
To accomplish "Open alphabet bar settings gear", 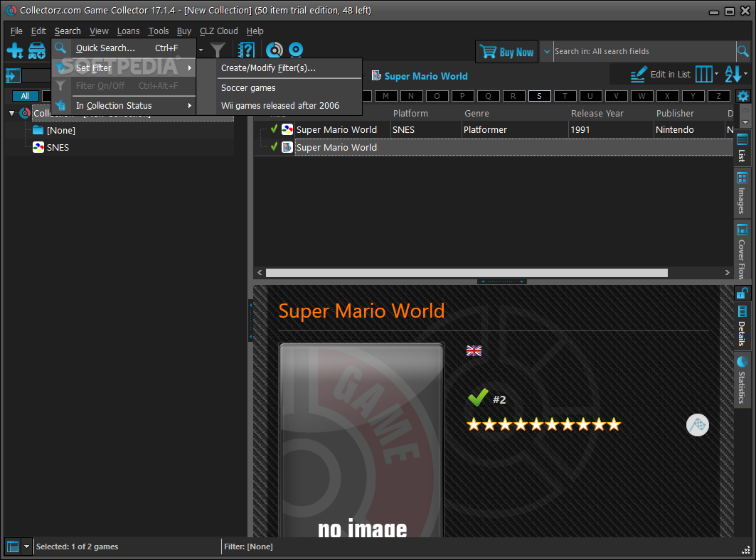I will coord(743,96).
